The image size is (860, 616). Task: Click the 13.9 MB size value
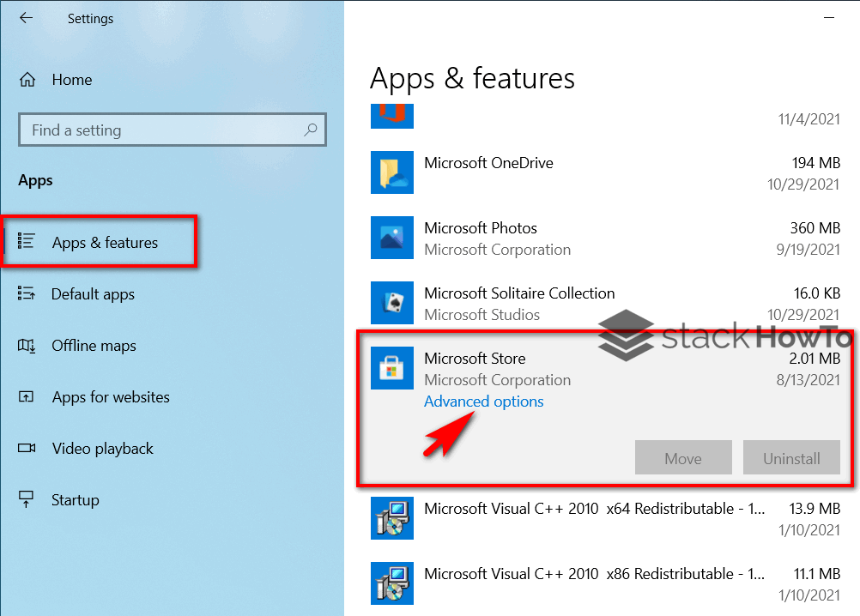point(815,509)
